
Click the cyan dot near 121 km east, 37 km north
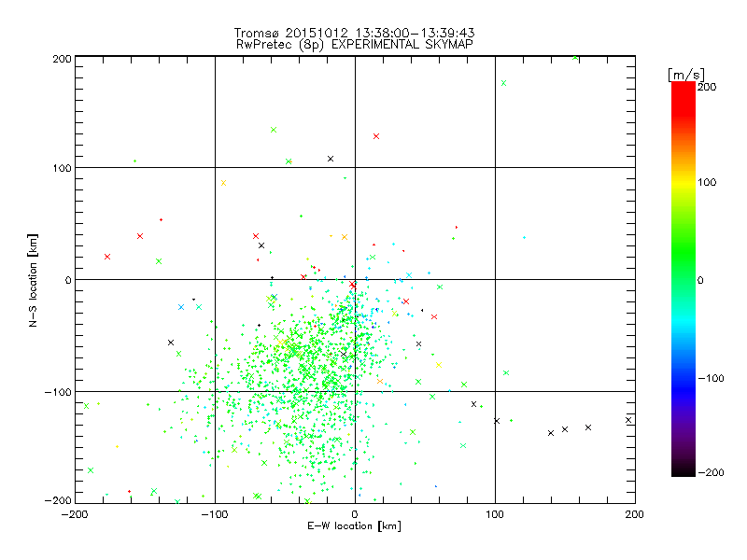(525, 238)
